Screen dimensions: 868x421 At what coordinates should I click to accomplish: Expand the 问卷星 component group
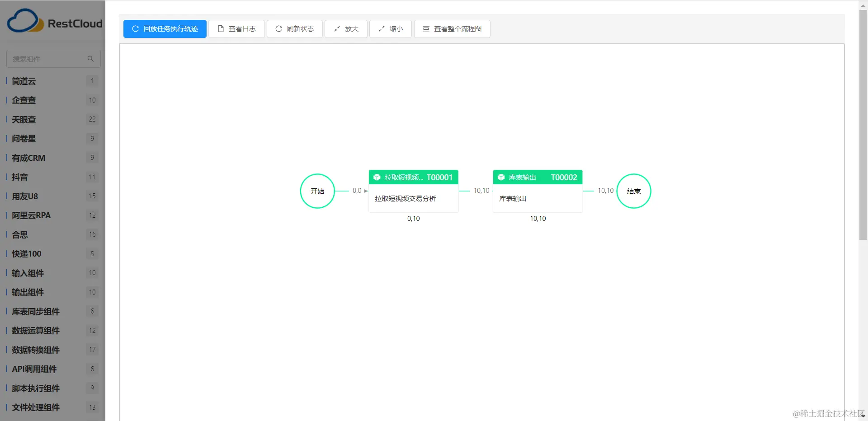(x=53, y=139)
